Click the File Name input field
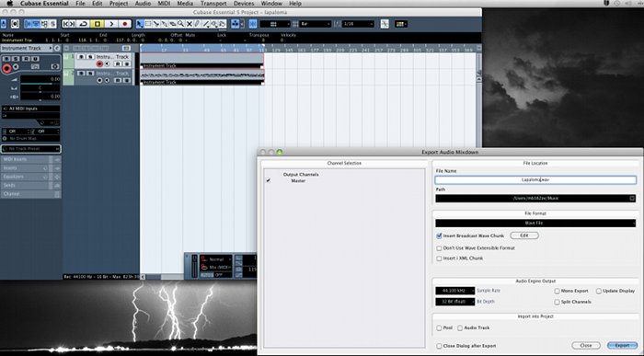The width and height of the screenshot is (644, 356). pyautogui.click(x=535, y=180)
